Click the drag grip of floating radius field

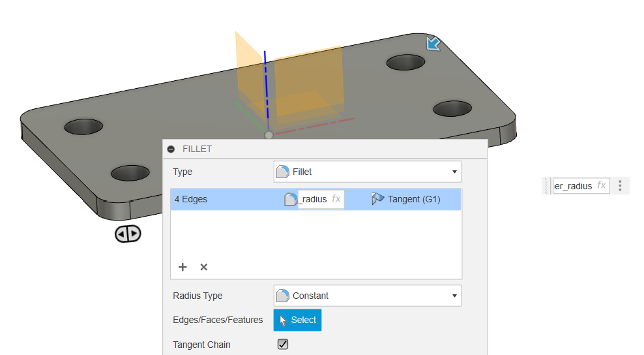(x=546, y=186)
